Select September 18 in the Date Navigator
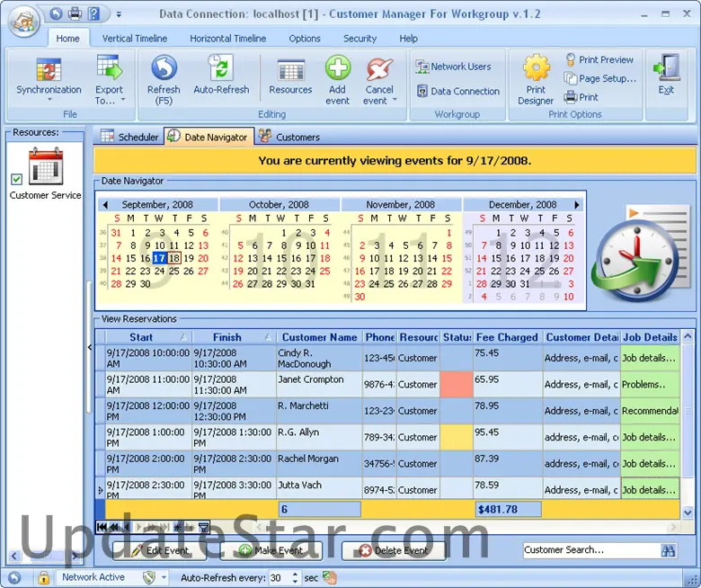This screenshot has height=588, width=701. pos(174,258)
